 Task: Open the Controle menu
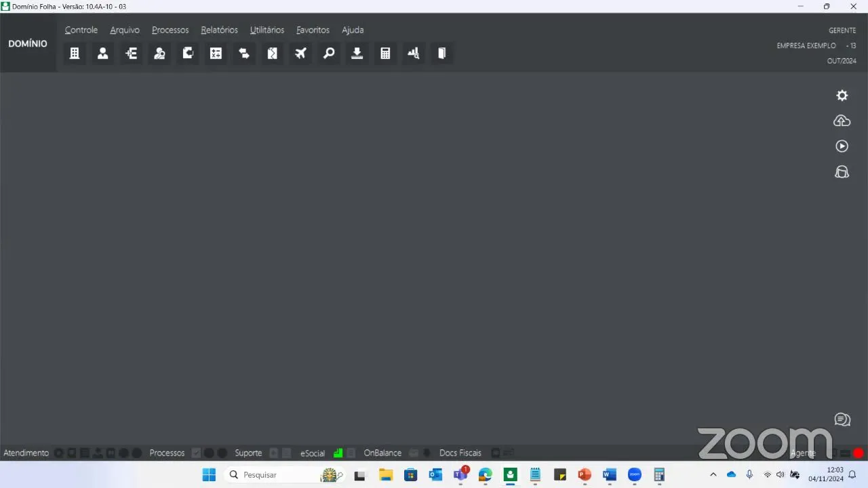click(x=81, y=30)
